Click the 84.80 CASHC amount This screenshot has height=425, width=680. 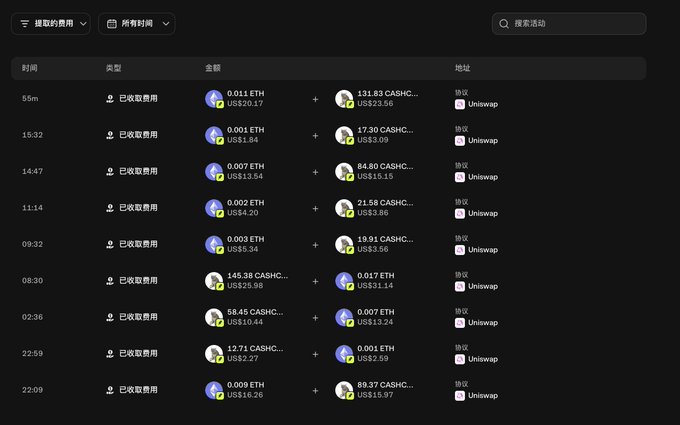pyautogui.click(x=385, y=166)
